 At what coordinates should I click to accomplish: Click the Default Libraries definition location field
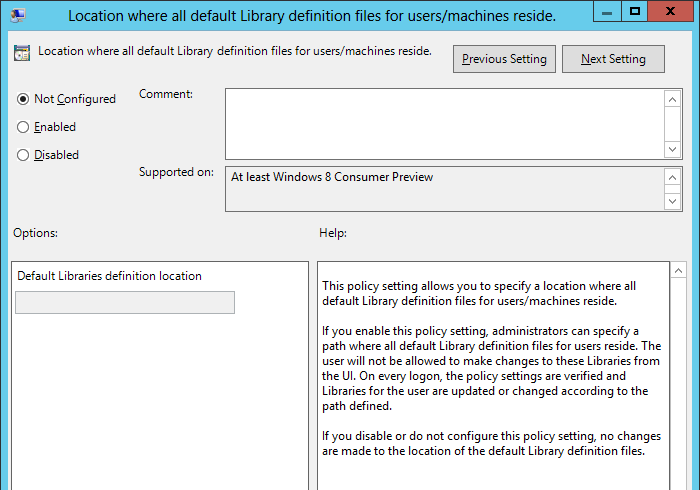point(125,302)
